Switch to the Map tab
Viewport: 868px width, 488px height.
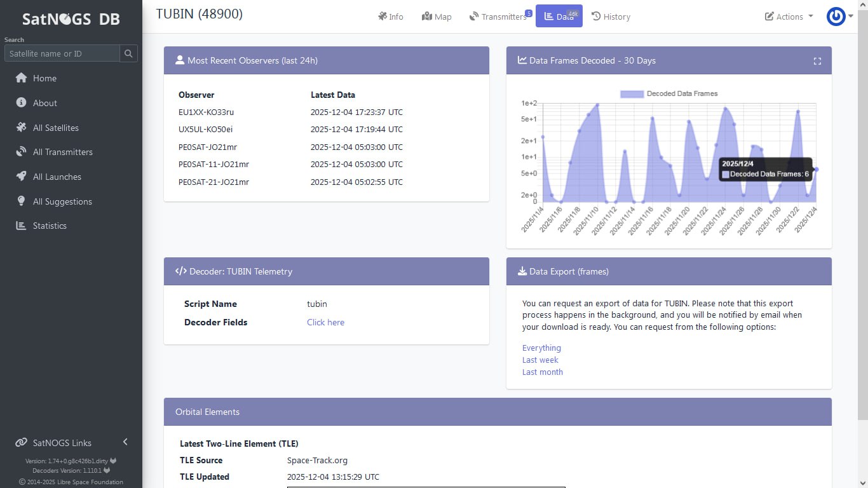coord(437,17)
